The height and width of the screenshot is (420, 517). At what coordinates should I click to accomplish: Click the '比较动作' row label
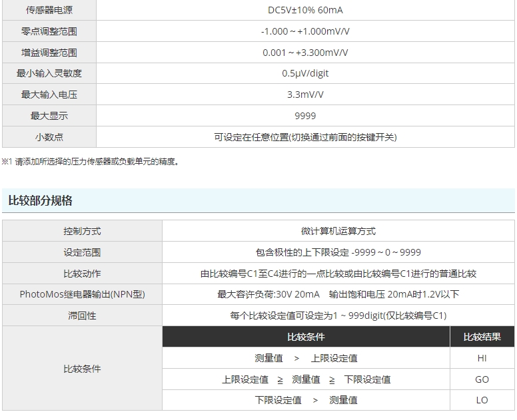[x=82, y=274]
